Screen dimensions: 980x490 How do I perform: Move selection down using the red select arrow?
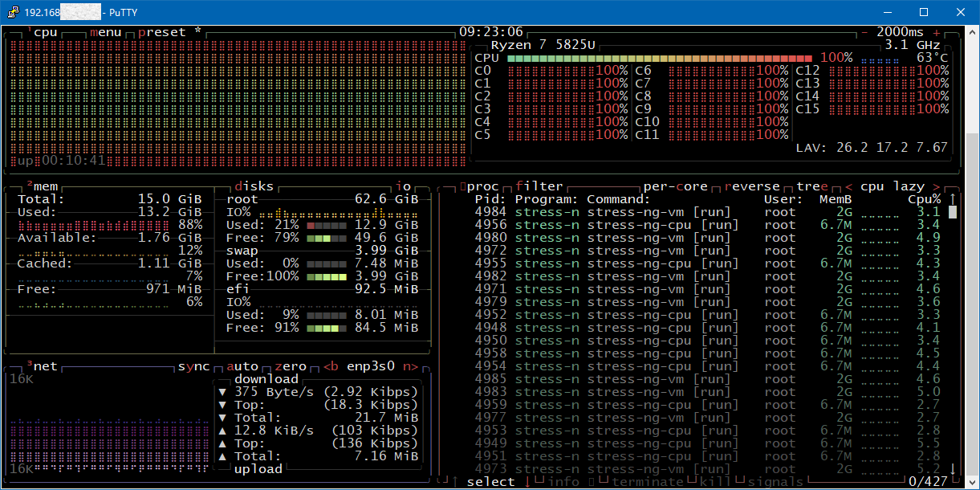[527, 482]
